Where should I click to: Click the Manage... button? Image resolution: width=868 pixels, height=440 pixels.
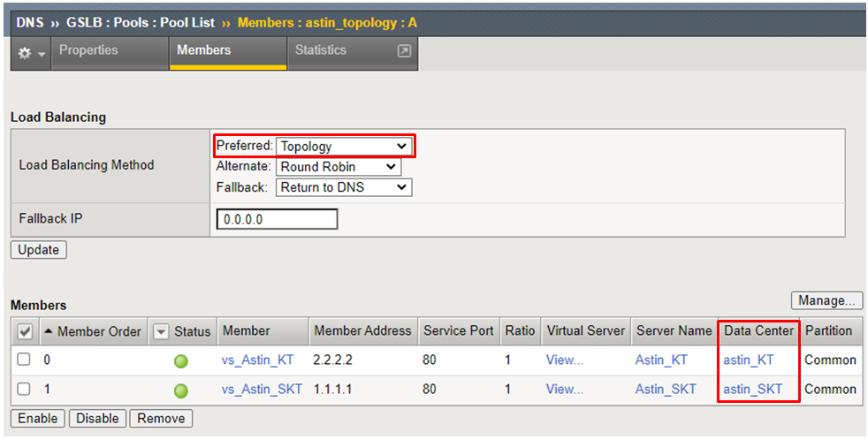826,300
